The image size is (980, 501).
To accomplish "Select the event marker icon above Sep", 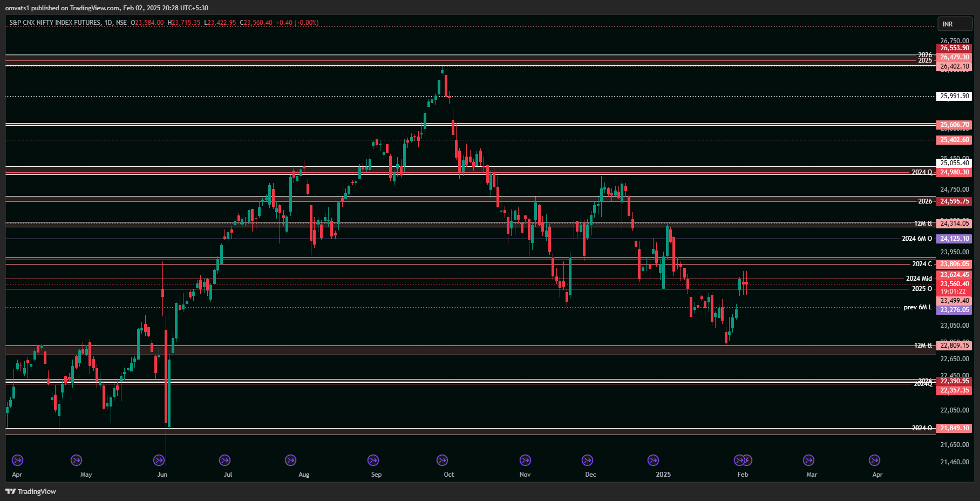I will (373, 461).
